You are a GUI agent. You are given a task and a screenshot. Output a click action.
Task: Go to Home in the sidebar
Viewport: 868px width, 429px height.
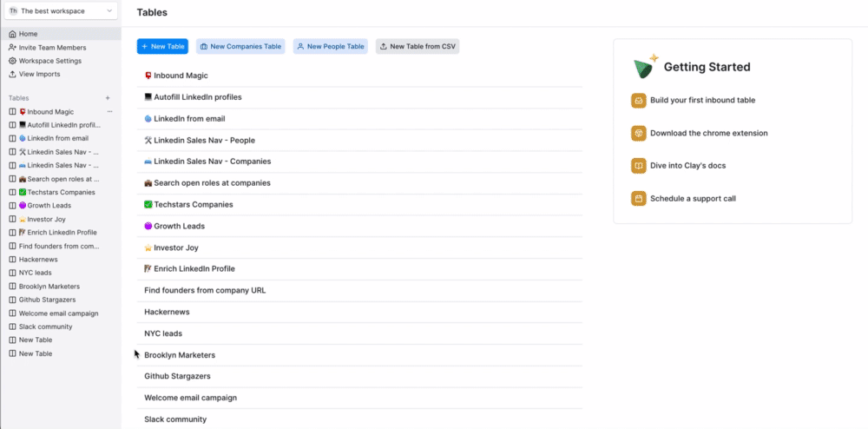(x=61, y=34)
